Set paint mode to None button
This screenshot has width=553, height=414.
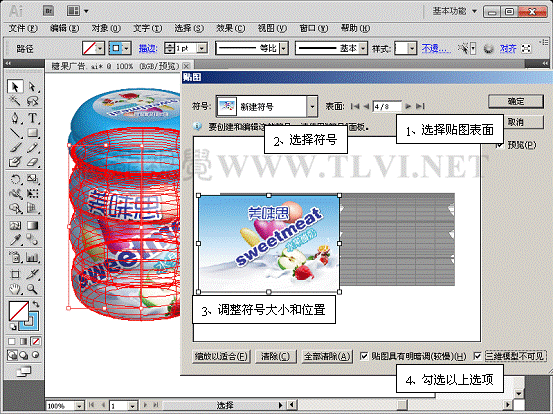pyautogui.click(x=36, y=341)
